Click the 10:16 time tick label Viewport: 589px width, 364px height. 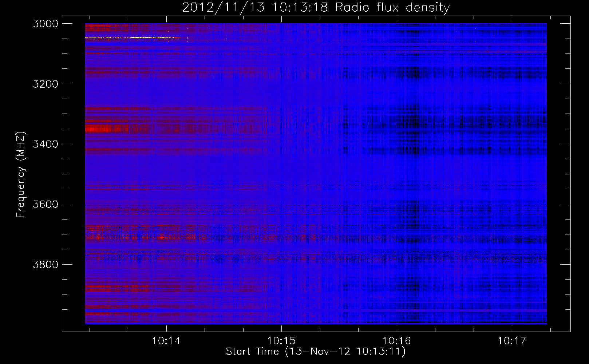coord(396,341)
